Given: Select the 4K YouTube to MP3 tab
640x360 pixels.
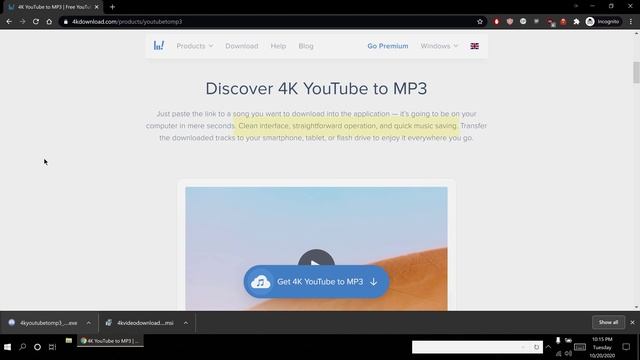Looking at the screenshot, I should pos(53,7).
